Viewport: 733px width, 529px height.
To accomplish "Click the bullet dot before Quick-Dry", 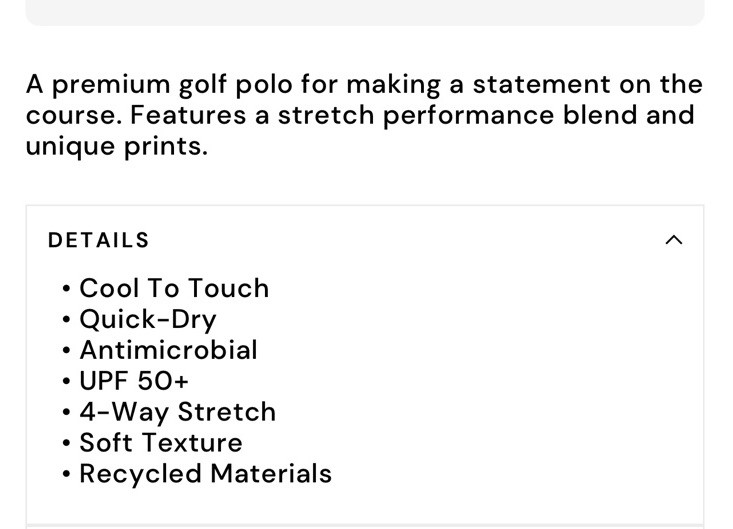I will click(66, 320).
